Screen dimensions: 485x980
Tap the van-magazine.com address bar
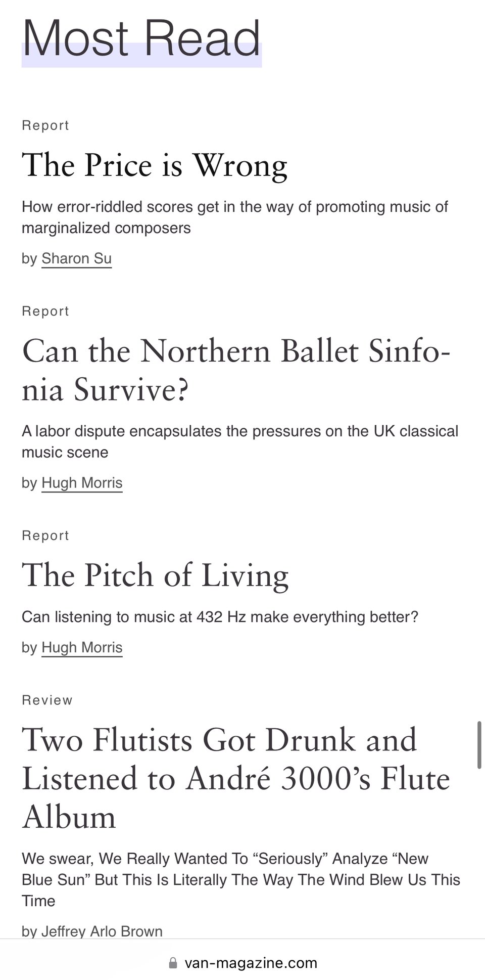(x=251, y=963)
